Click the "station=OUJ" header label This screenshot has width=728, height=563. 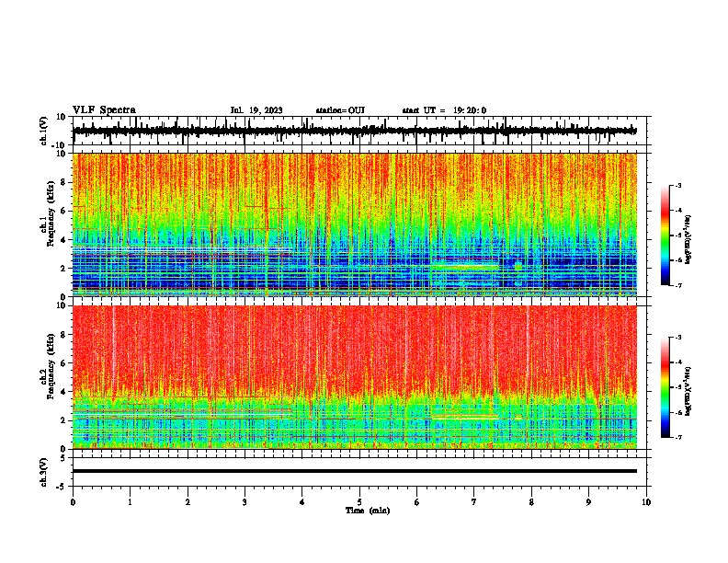tap(340, 110)
